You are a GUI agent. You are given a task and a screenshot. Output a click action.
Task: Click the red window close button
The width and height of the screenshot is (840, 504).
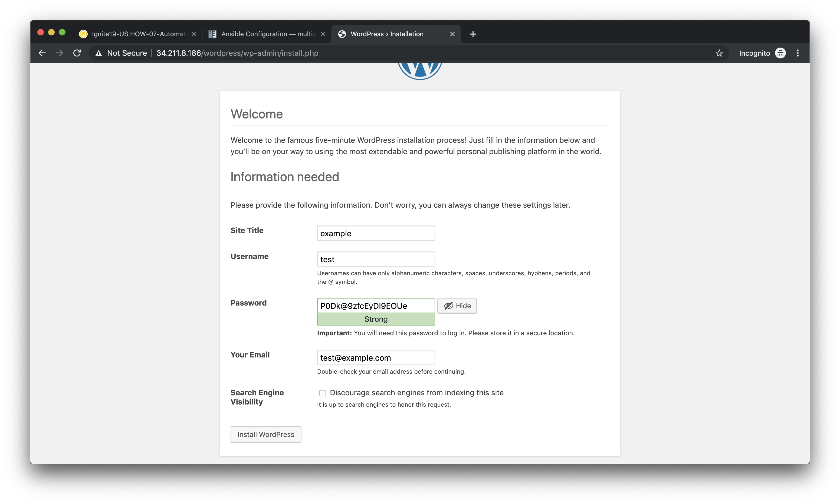40,32
